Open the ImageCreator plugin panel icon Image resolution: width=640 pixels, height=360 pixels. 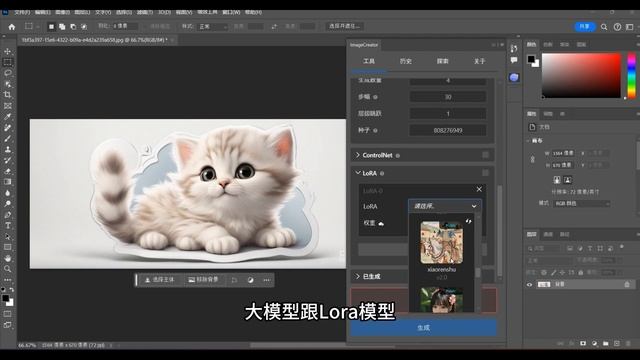pos(514,77)
